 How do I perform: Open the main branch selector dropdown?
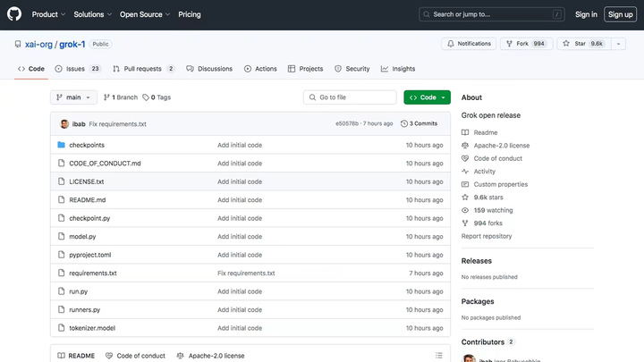tap(73, 97)
